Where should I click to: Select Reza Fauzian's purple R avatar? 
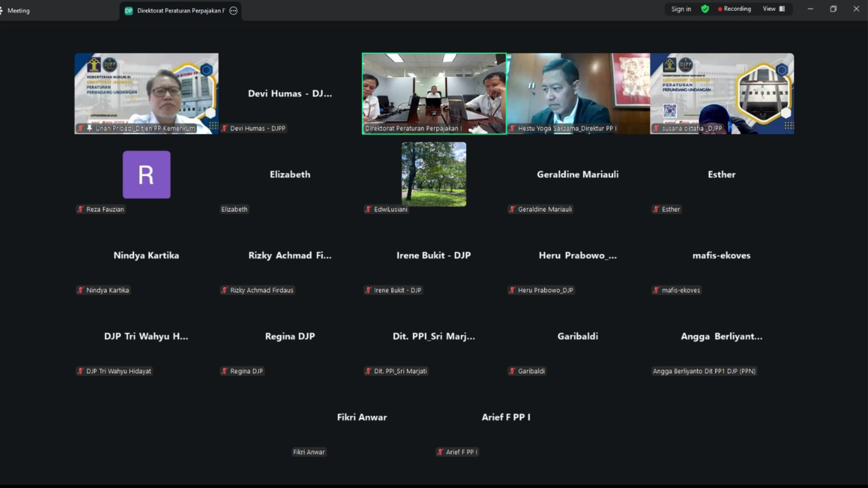tap(146, 174)
